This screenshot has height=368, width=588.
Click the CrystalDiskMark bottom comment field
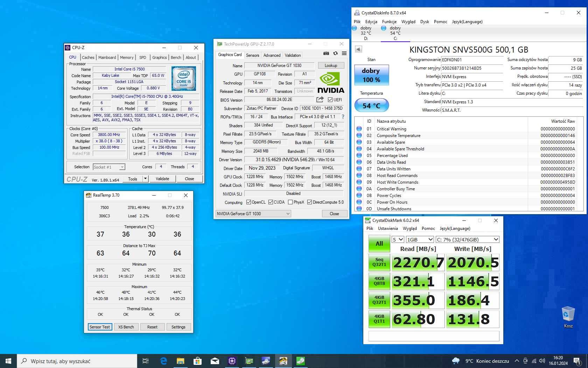(434, 336)
